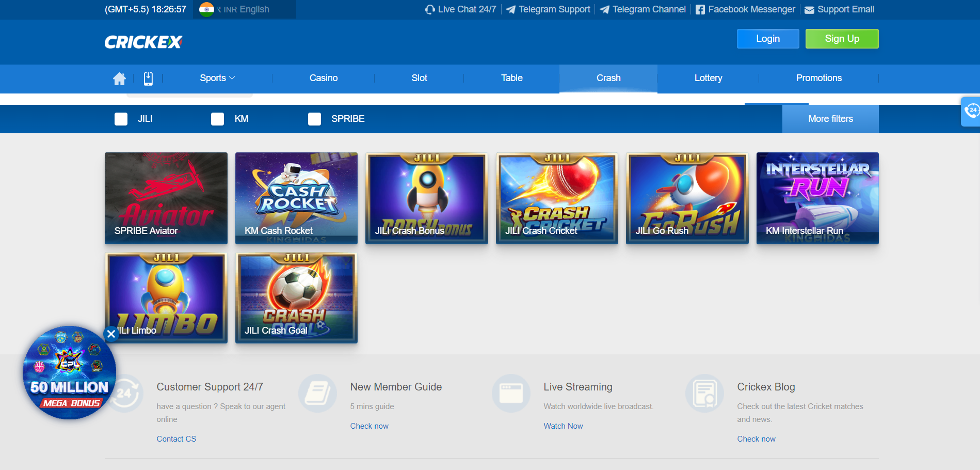
Task: Tick the SPRIBE provider checkbox
Action: (x=314, y=119)
